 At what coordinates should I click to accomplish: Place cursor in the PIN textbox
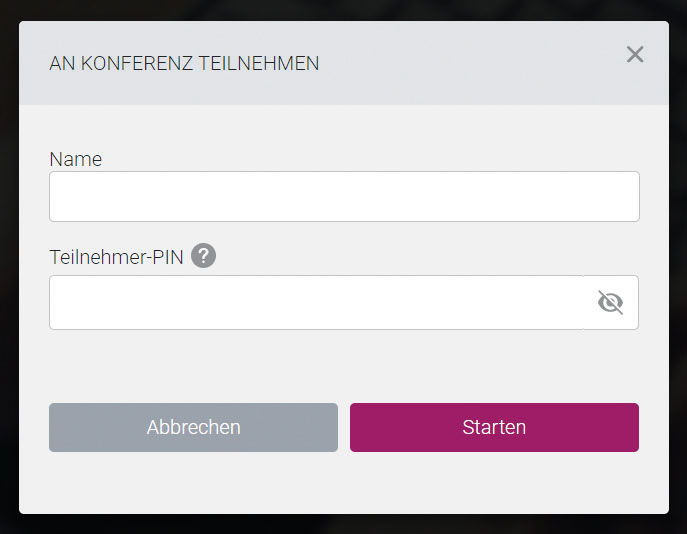point(316,302)
